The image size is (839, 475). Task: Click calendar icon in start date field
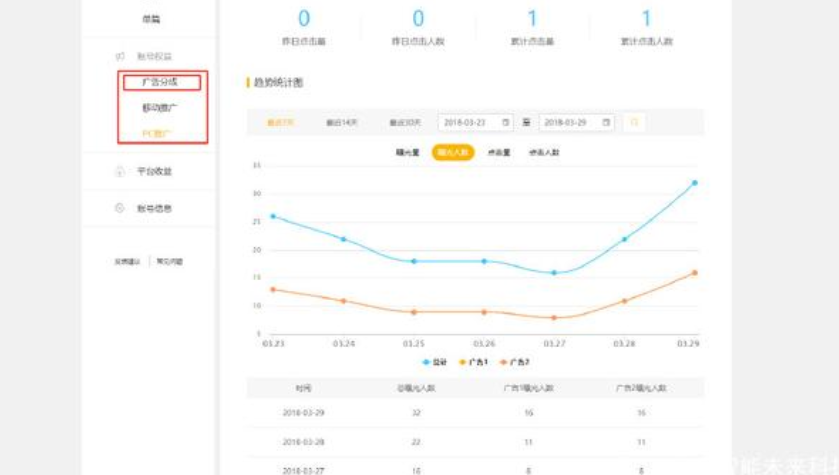[505, 122]
